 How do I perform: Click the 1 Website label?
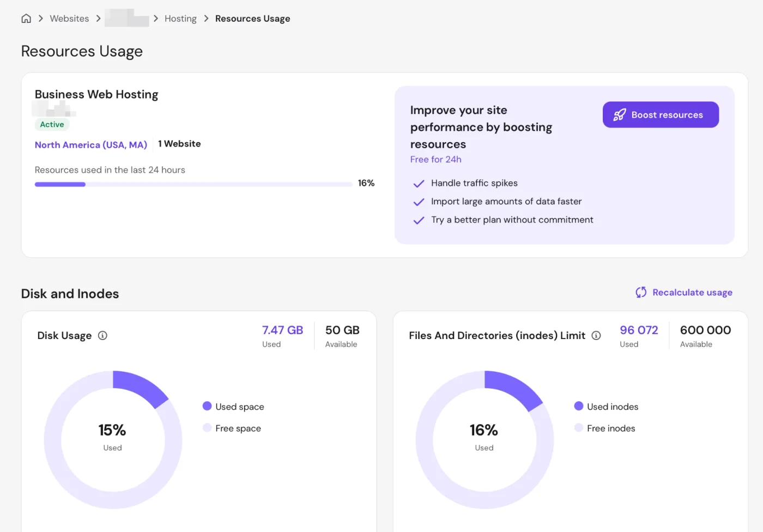[179, 144]
